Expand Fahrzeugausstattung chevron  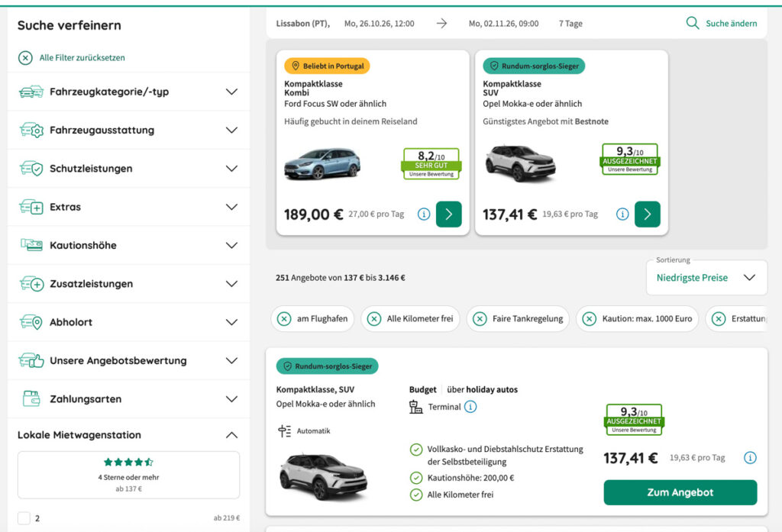click(x=231, y=130)
